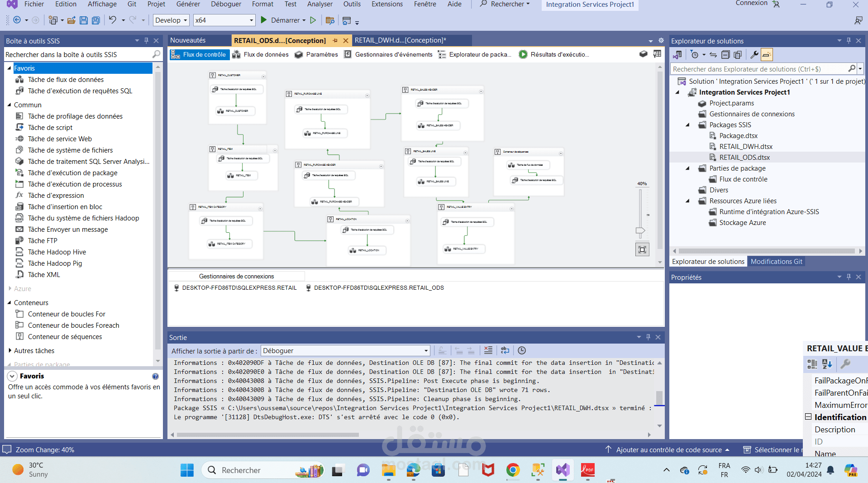The height and width of the screenshot is (483, 868).
Task: Start without debugging using the hollow green arrow
Action: pos(313,20)
